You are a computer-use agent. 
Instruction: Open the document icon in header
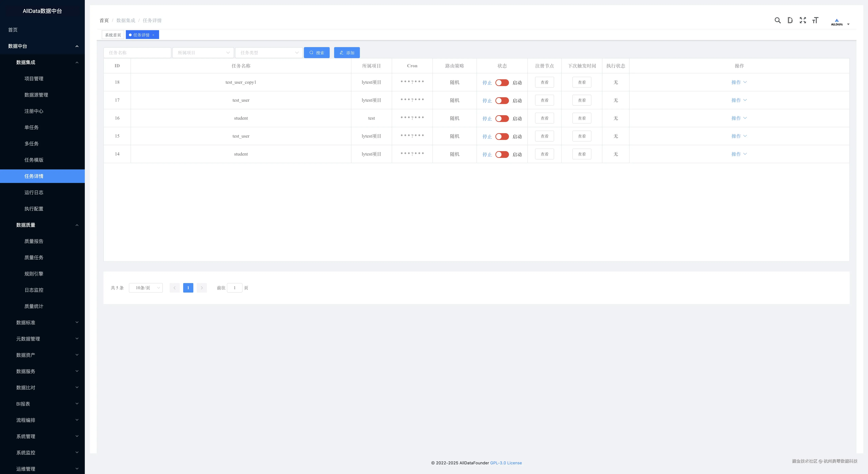click(790, 20)
